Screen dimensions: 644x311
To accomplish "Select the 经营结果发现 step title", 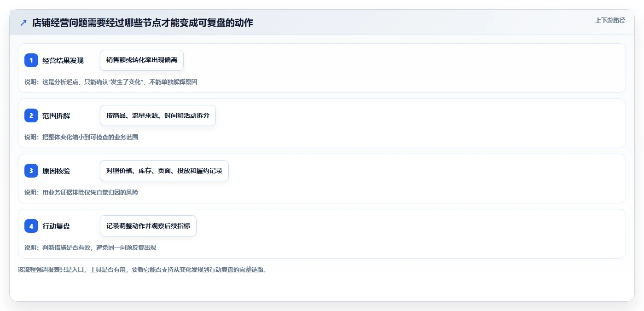I will point(63,60).
